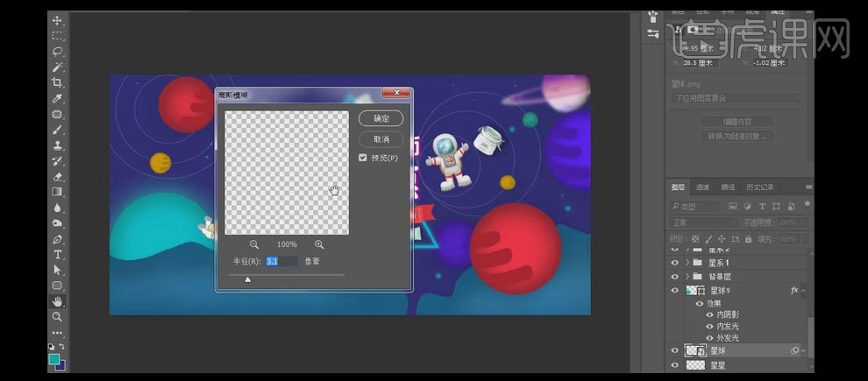Hide the 星球9 layer
The height and width of the screenshot is (381, 868).
click(x=674, y=290)
